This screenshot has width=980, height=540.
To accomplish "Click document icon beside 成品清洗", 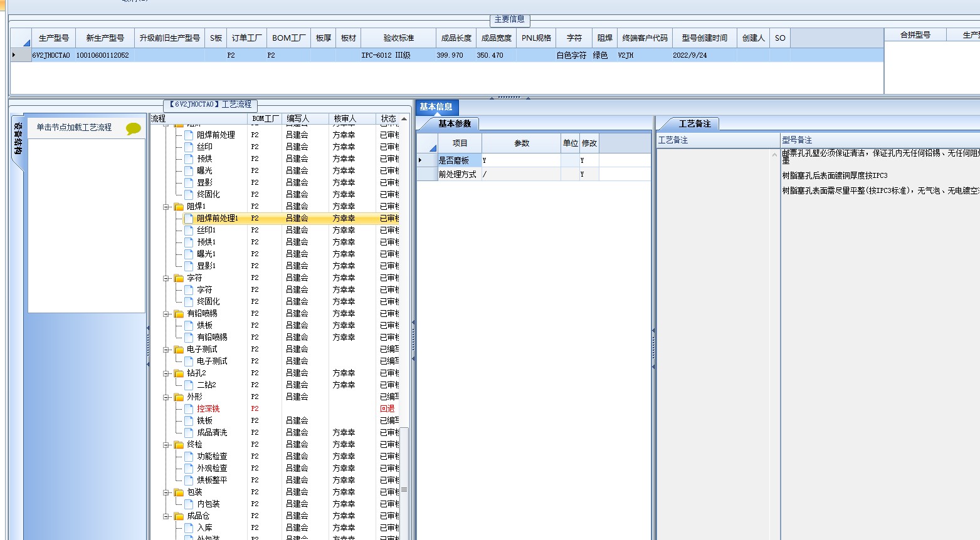I will pyautogui.click(x=189, y=432).
